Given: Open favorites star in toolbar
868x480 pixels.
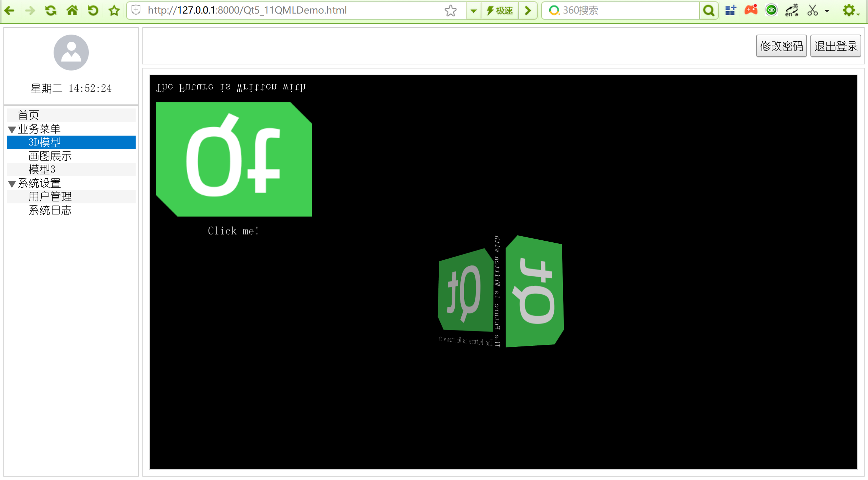Looking at the screenshot, I should 114,11.
